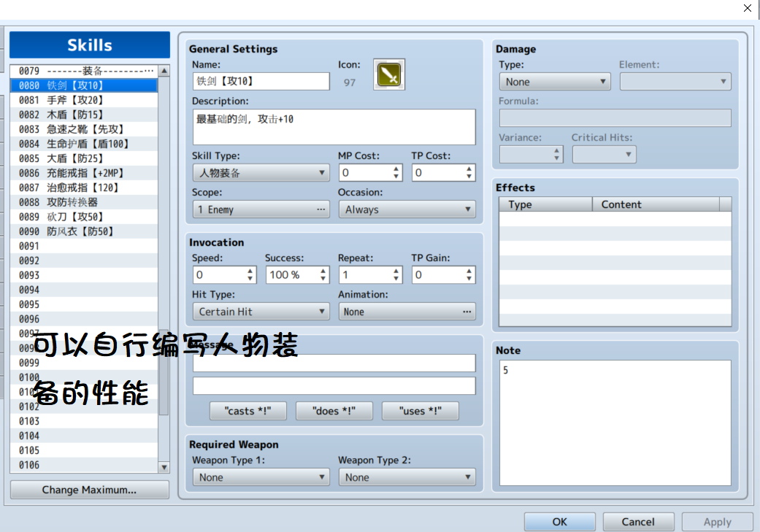Select empty skill slot 0093
The image size is (760, 532).
coord(84,275)
